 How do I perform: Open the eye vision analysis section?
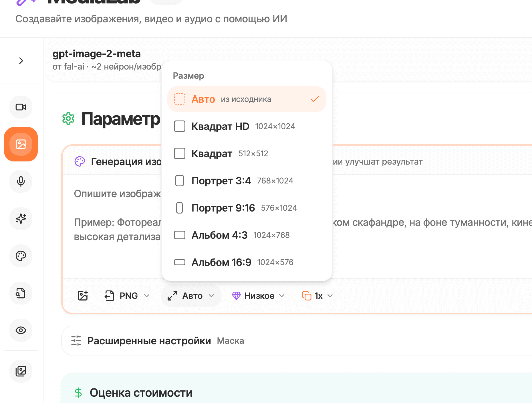click(21, 330)
